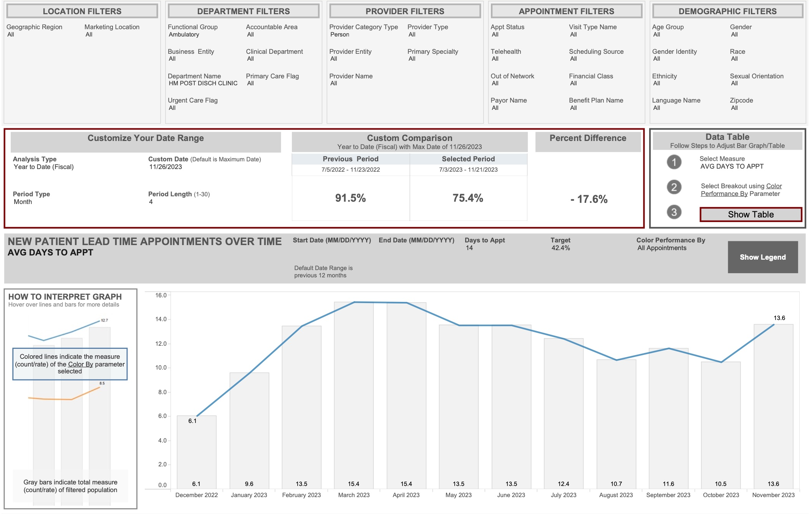812x514 pixels.
Task: Open the Functional Group dropdown set to Ambulatory
Action: (x=184, y=35)
